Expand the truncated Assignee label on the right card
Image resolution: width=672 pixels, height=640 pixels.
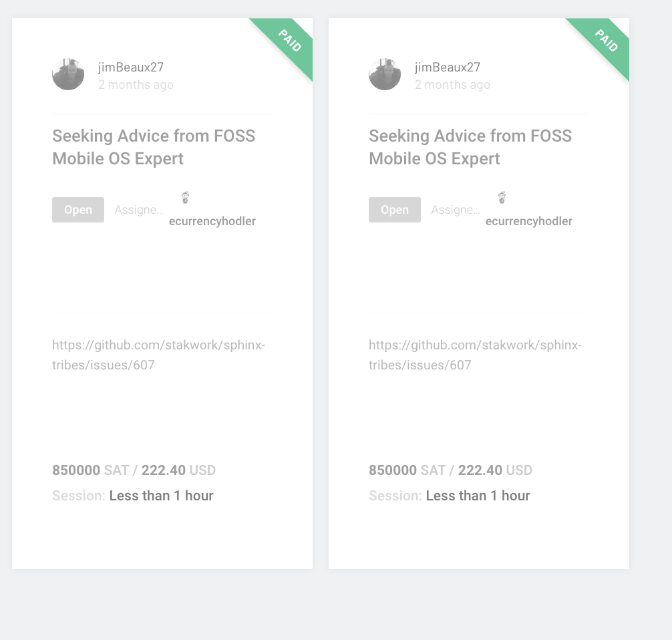pos(456,209)
